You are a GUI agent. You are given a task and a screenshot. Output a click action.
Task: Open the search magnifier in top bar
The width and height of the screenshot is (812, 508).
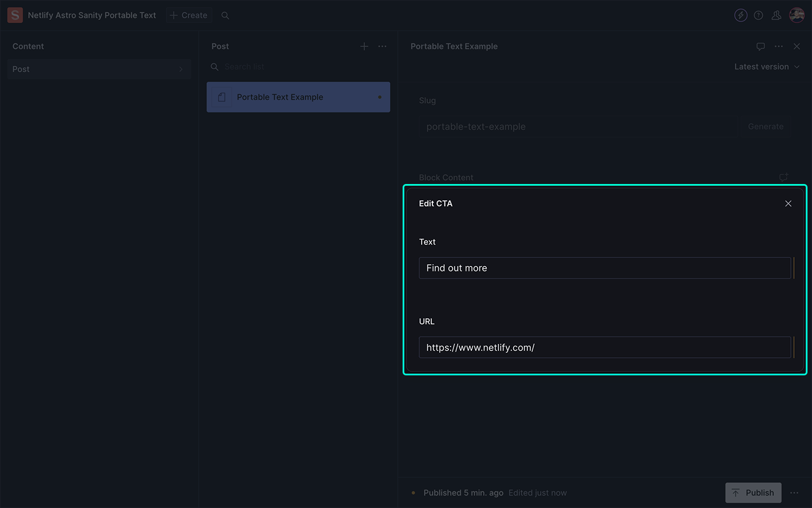pyautogui.click(x=225, y=15)
